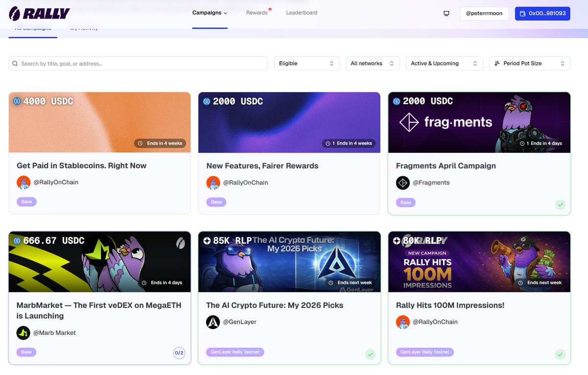Click the orange 4000 USDC banner image
Image resolution: width=588 pixels, height=375 pixels.
point(99,122)
